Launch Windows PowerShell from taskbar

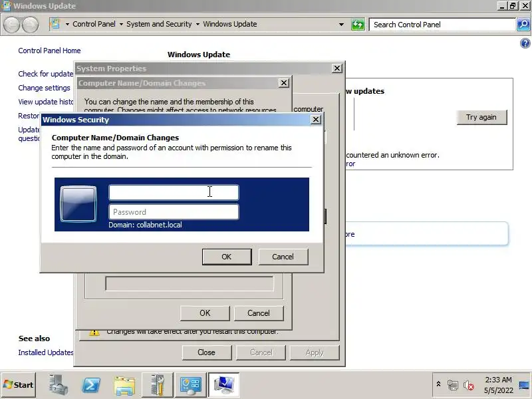tap(91, 385)
